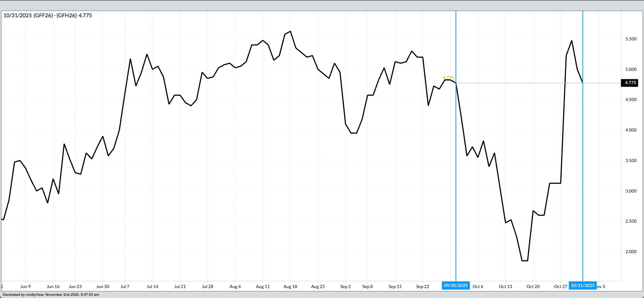Select the 5.000 price axis label
This screenshot has width=644, height=298.
pos(631,69)
